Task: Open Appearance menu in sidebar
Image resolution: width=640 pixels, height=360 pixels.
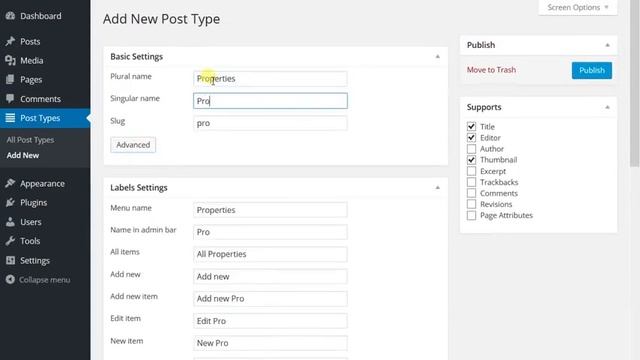Action: click(42, 183)
